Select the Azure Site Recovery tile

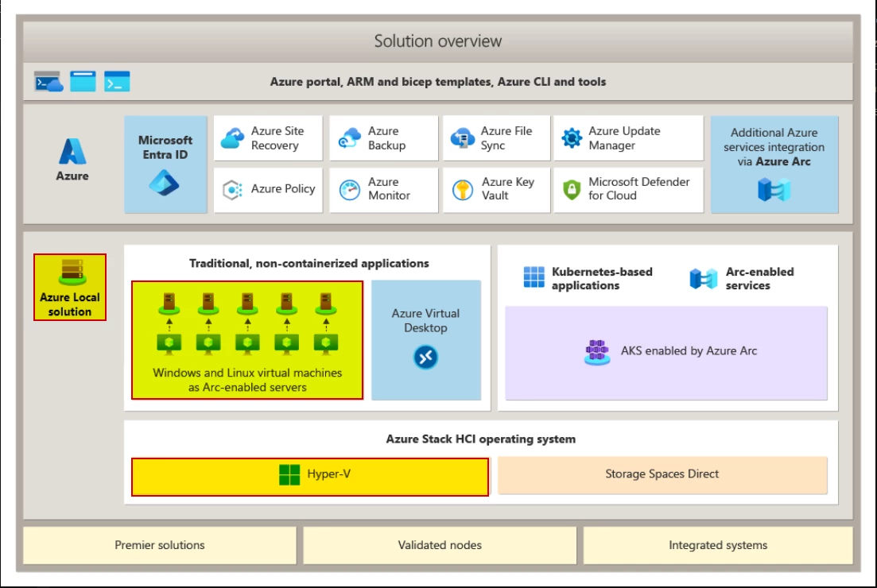pos(268,138)
